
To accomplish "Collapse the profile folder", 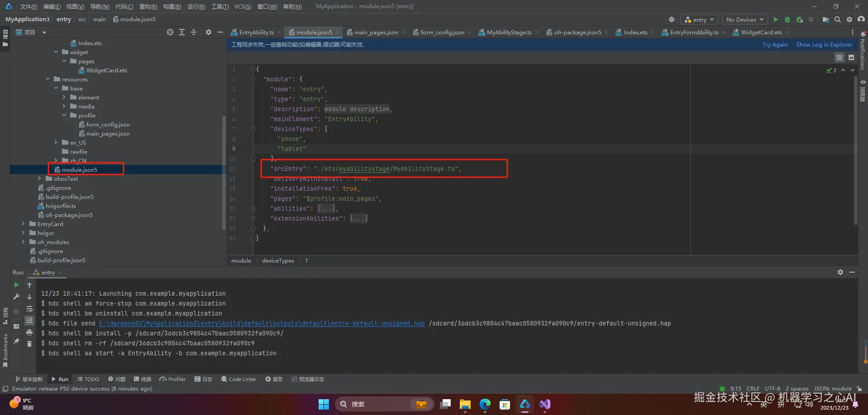I will point(64,115).
